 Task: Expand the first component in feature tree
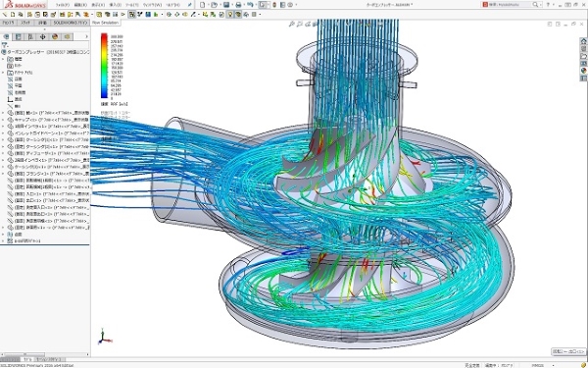(3, 113)
